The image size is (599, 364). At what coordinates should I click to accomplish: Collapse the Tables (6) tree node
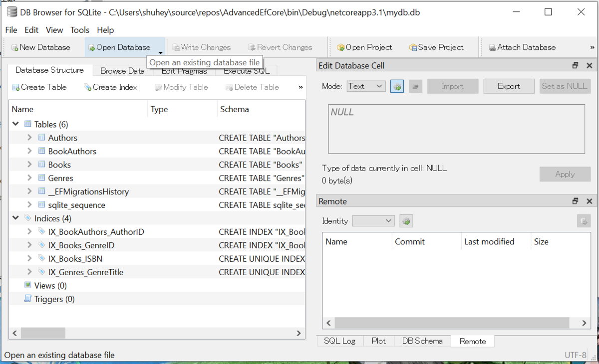pos(15,124)
